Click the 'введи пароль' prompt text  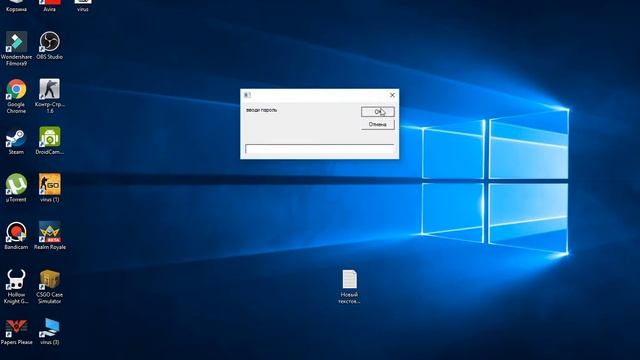(262, 110)
